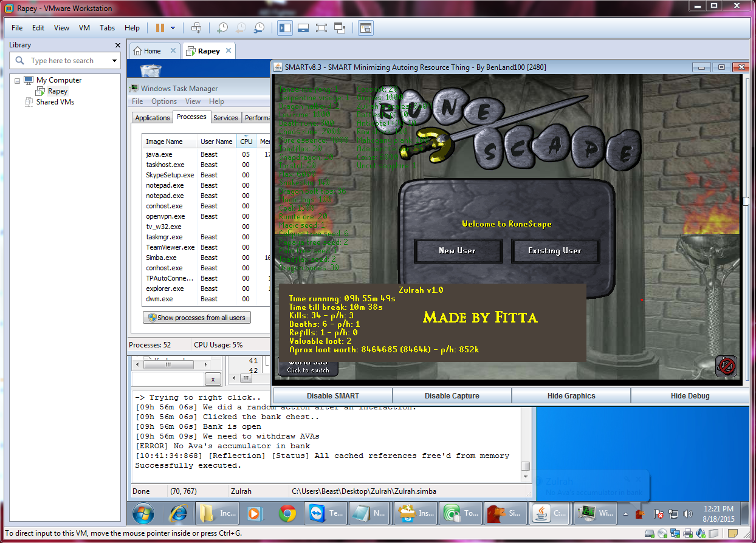Enter full screen mode from VMware toolbar
The height and width of the screenshot is (543, 756).
pos(321,28)
